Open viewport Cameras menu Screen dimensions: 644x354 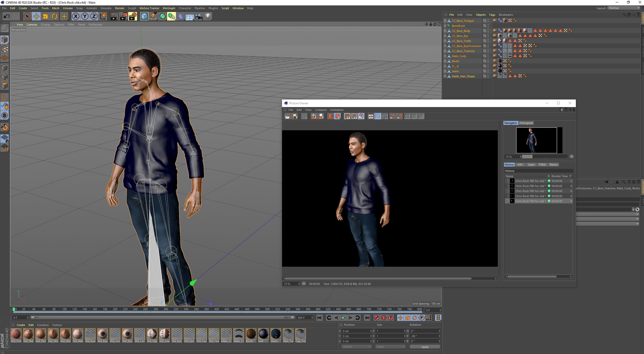(x=32, y=24)
